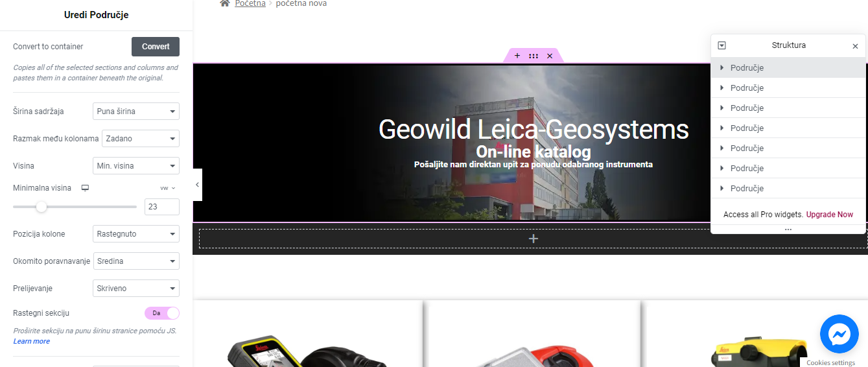Screen dimensions: 868x367
Task: Collapse the editor panel with the side arrow
Action: [198, 185]
